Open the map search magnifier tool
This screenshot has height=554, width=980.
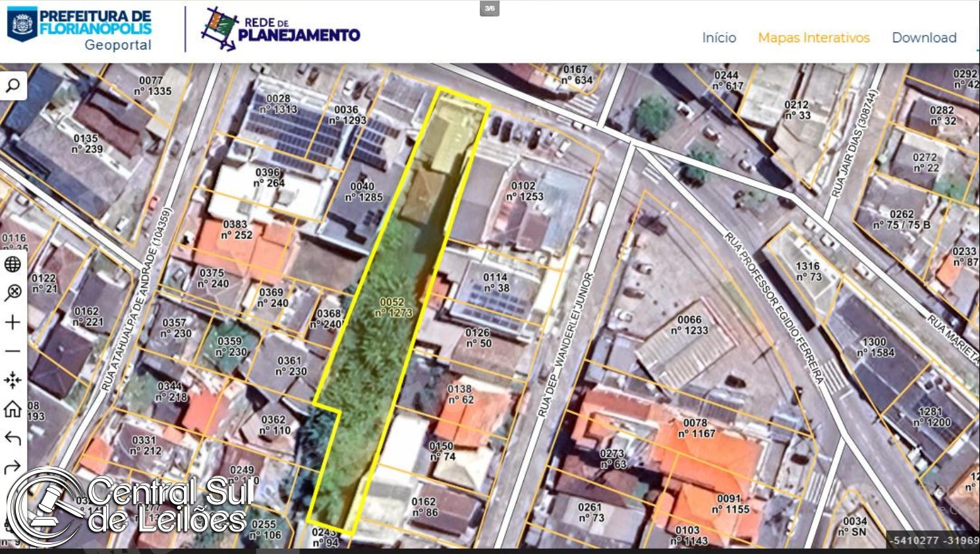(13, 85)
